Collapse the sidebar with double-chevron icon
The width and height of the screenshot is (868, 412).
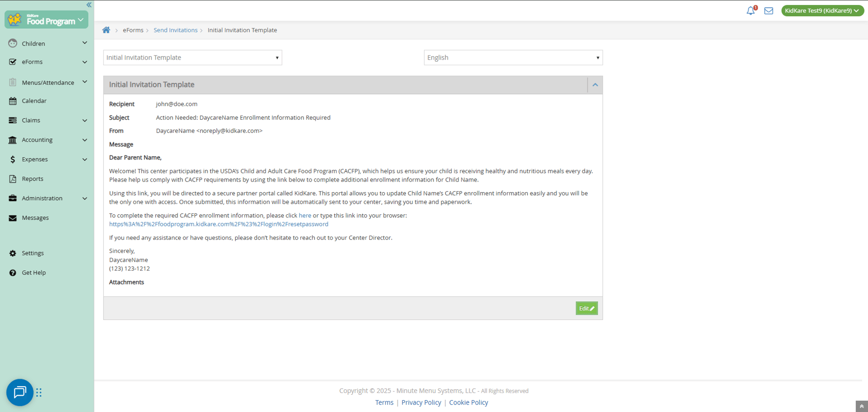tap(89, 5)
